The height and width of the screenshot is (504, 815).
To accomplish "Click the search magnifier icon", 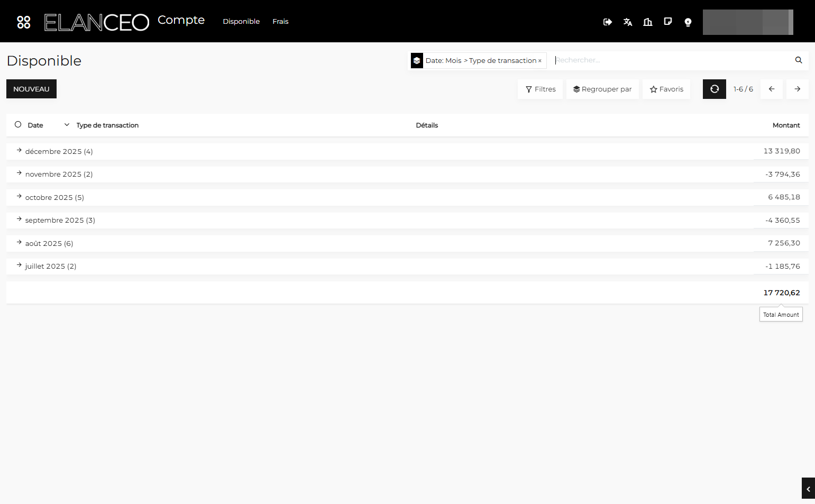I will click(799, 60).
